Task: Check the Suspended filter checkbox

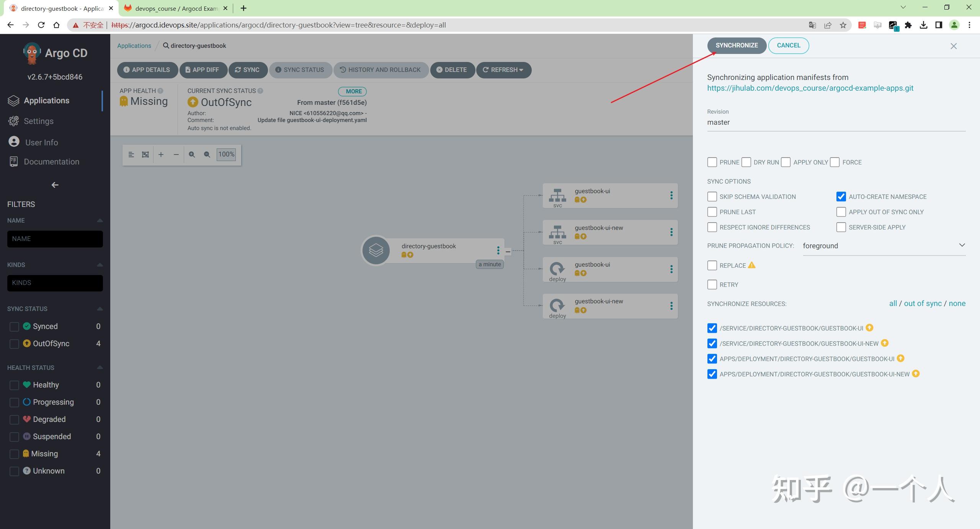Action: click(14, 437)
